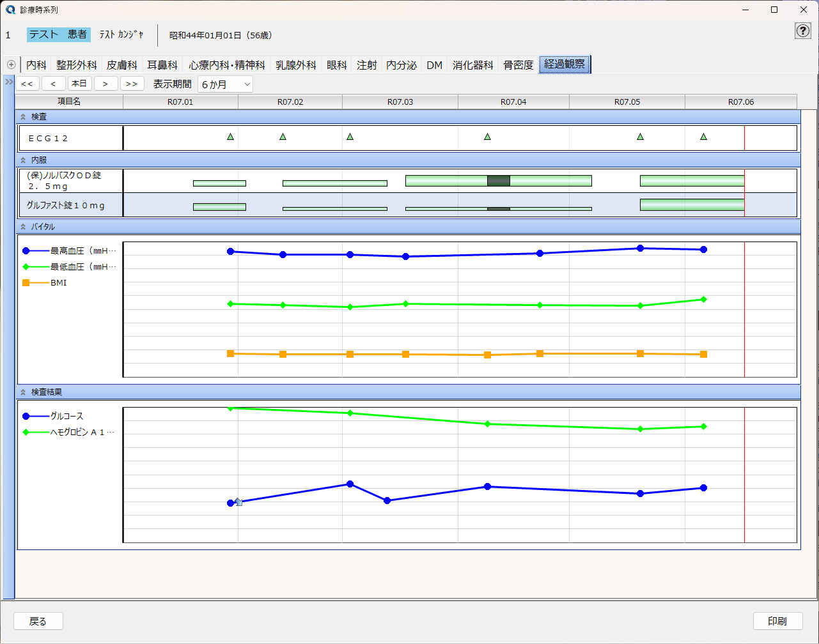This screenshot has height=644, width=819.
Task: Click the << fast-backward navigation icon
Action: pyautogui.click(x=27, y=83)
